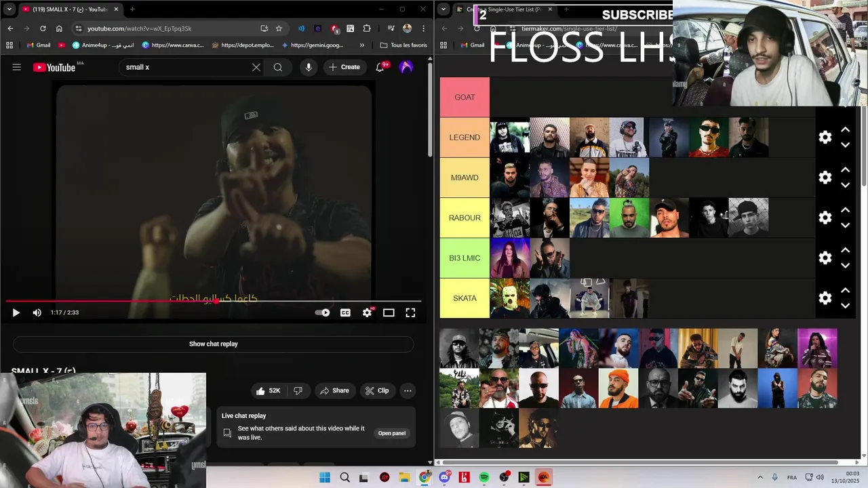Toggle the autoplay switch in player
The image size is (868, 488).
323,312
